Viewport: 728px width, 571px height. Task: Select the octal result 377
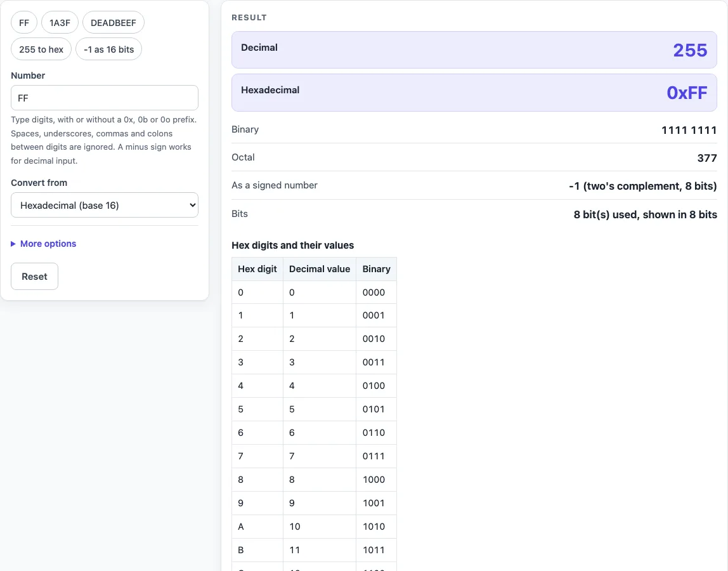pos(707,158)
